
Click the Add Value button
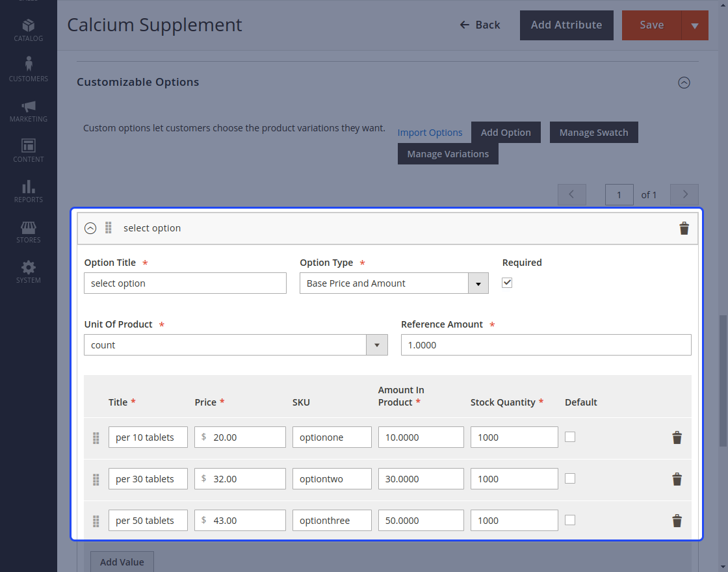click(x=122, y=562)
